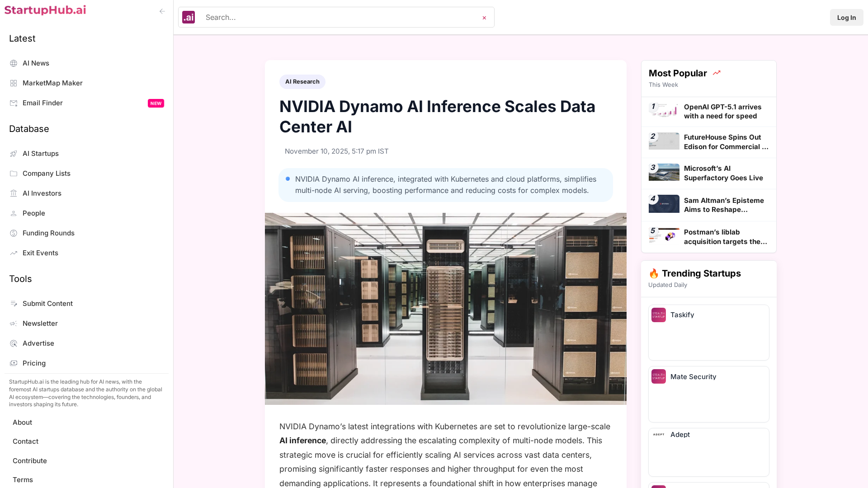The image size is (868, 488).
Task: Open Microsoft's AI Superfactory article thumbnail
Action: [x=664, y=172]
